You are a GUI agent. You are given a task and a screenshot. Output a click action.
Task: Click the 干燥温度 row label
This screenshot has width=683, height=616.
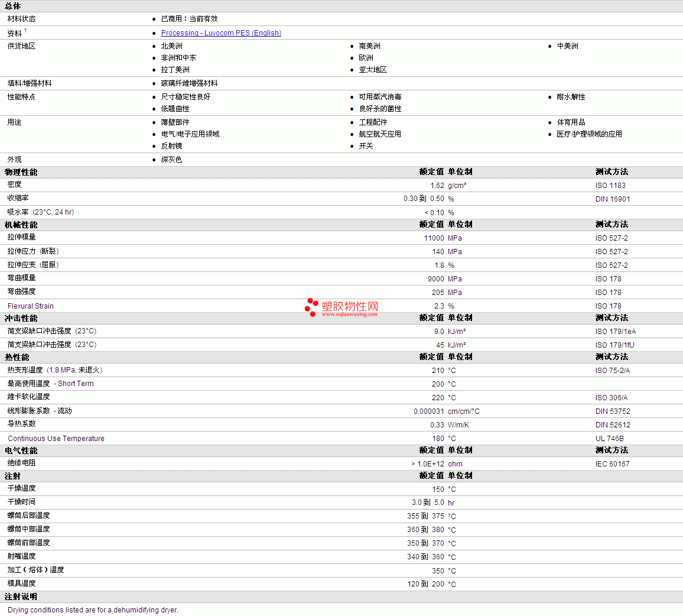22,488
